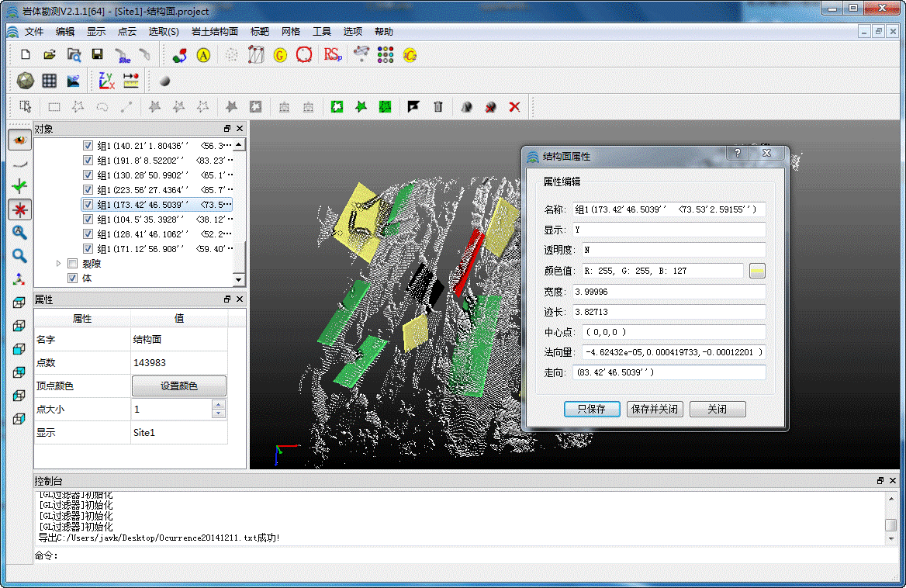Click the yellow circled G icon
This screenshot has width=906, height=588.
pos(280,55)
